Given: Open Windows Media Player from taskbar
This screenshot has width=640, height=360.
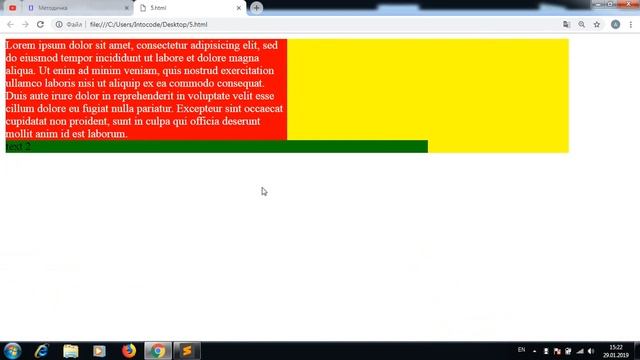Looking at the screenshot, I should coord(99,351).
